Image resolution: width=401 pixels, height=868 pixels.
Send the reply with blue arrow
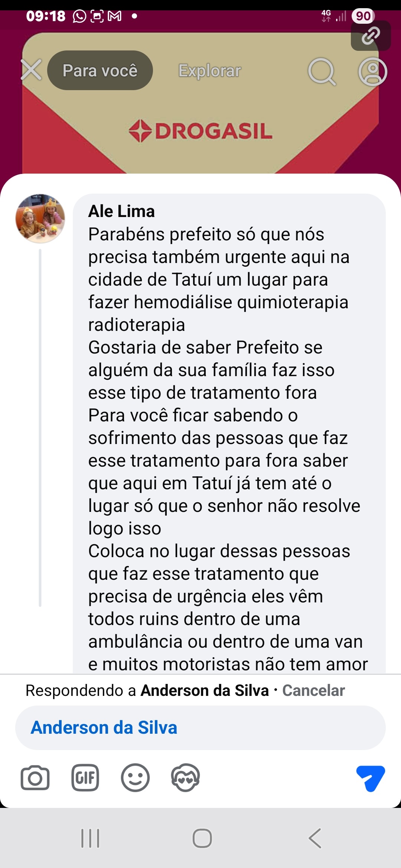(370, 778)
